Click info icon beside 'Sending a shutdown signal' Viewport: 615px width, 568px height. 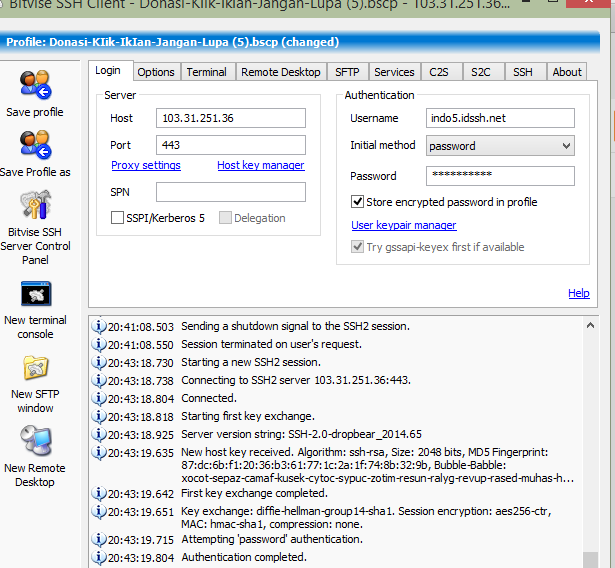[99, 326]
